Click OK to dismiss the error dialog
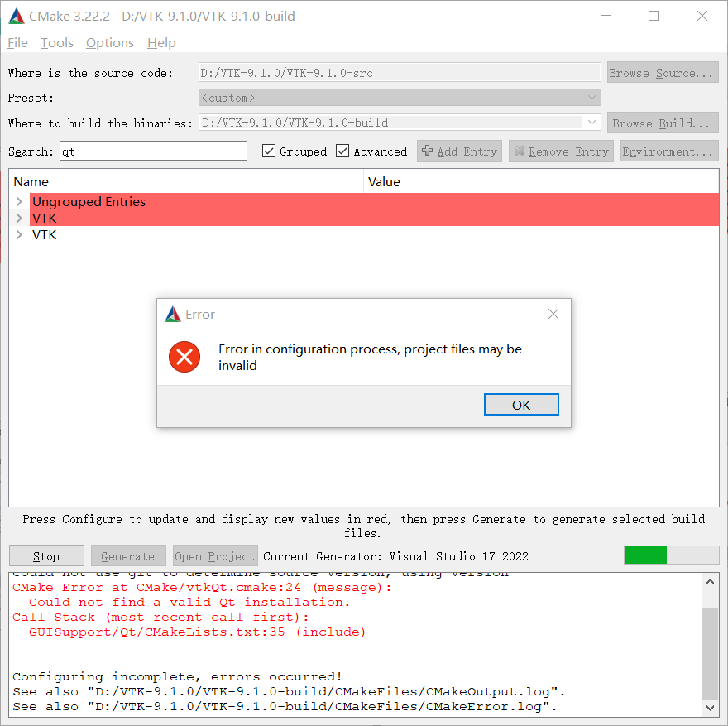The height and width of the screenshot is (726, 728). [x=521, y=404]
